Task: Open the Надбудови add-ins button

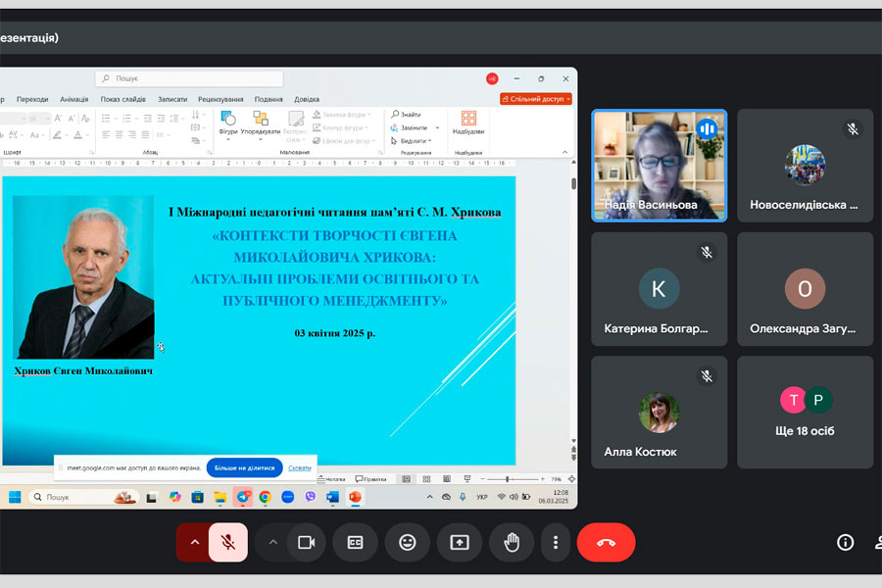Action: tap(468, 122)
